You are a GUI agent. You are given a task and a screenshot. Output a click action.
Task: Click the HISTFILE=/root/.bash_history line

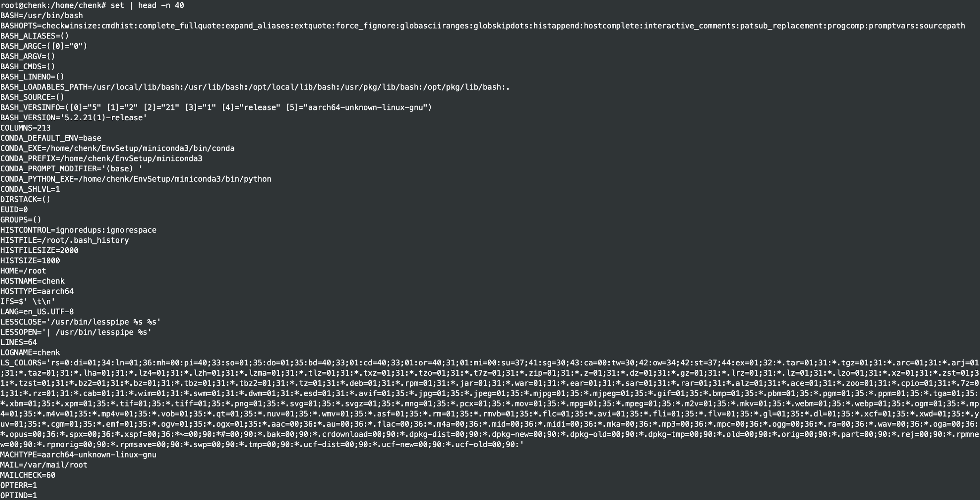click(65, 240)
